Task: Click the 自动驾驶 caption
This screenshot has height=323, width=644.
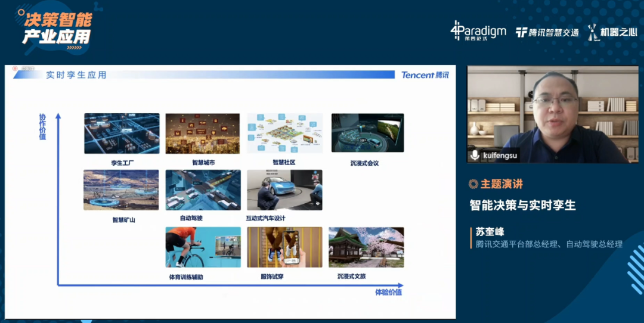Action: (191, 218)
